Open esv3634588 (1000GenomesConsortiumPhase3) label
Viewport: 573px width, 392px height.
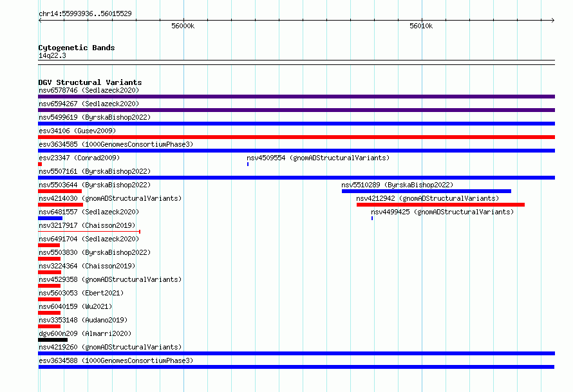(x=116, y=360)
